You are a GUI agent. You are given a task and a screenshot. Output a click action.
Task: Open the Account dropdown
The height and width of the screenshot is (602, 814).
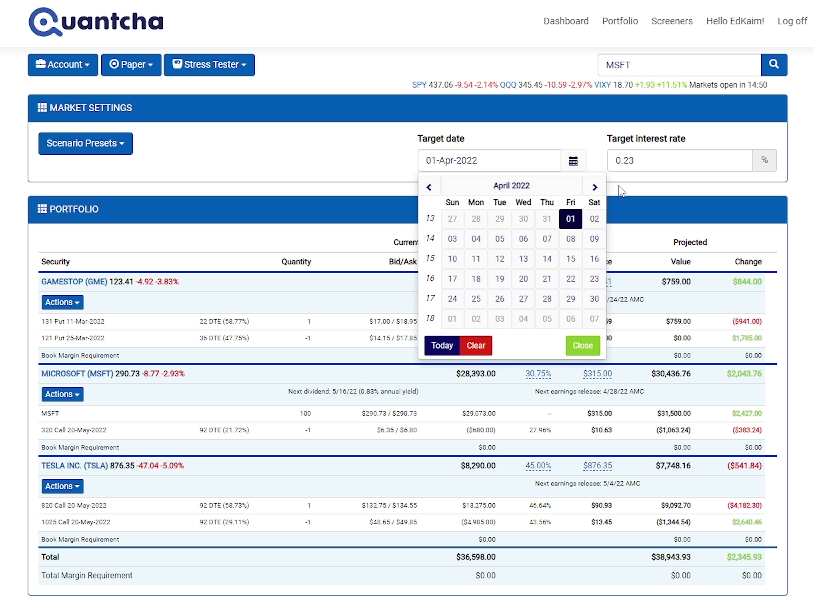click(63, 65)
